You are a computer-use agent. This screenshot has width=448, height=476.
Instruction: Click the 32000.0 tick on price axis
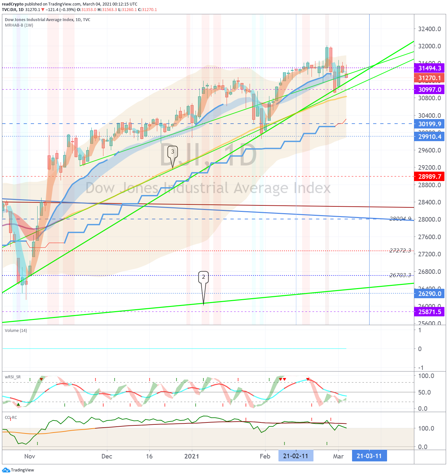click(x=430, y=46)
